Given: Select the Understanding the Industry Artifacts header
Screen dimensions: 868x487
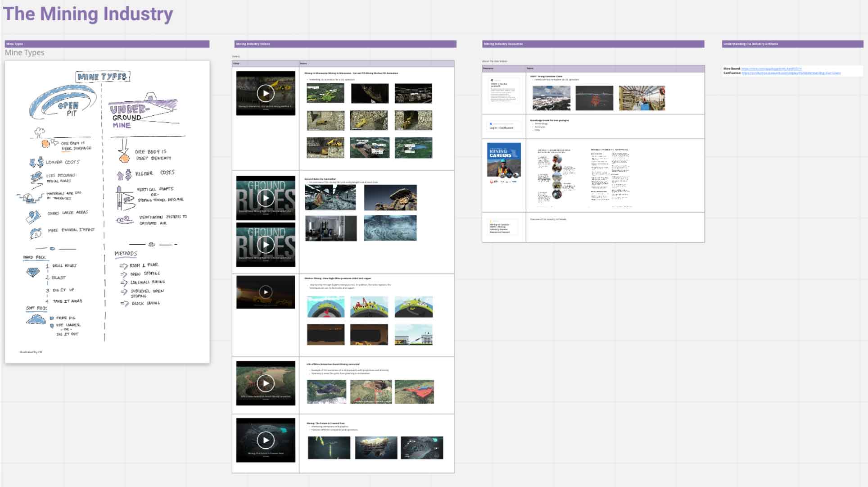Looking at the screenshot, I should (792, 44).
